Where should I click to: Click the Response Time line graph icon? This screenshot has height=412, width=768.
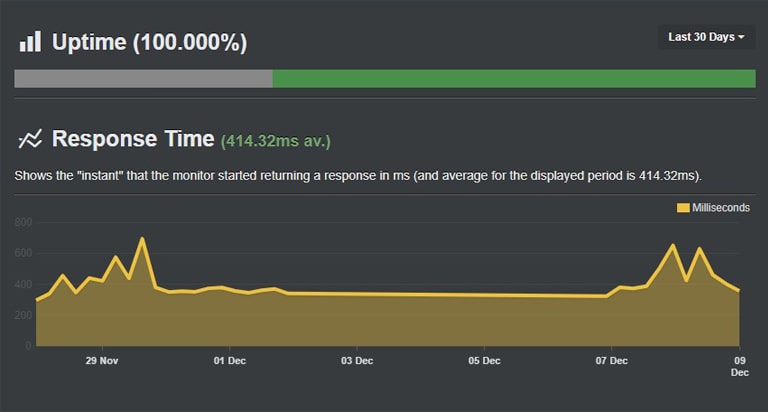[30, 139]
